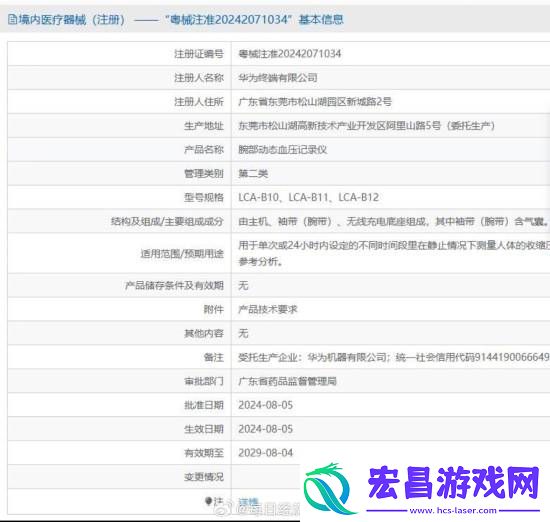Viewport: 550px width, 522px height.
Task: Click the 产品名称 label
Action: [x=204, y=150]
